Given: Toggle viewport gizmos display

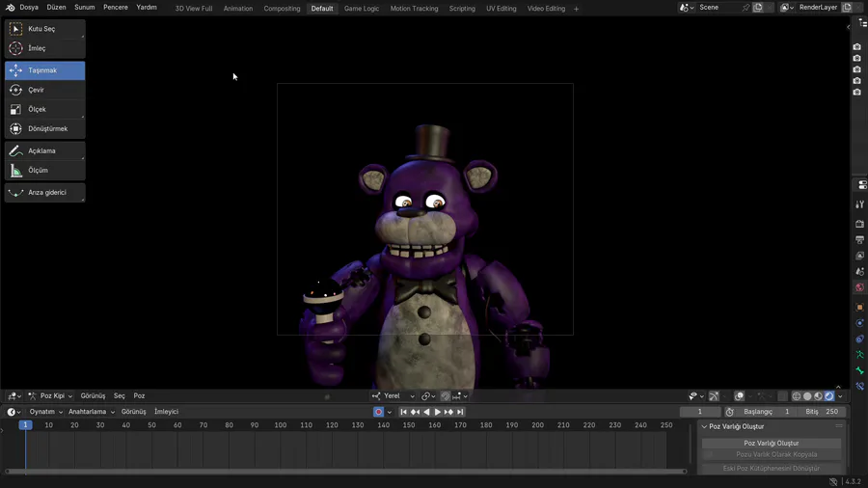Looking at the screenshot, I should (x=714, y=396).
